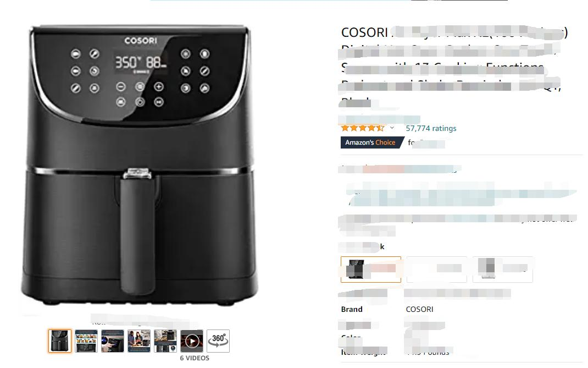Viewport: 588px width, 368px height.
Task: Open the 57,774 ratings link
Action: coord(431,128)
